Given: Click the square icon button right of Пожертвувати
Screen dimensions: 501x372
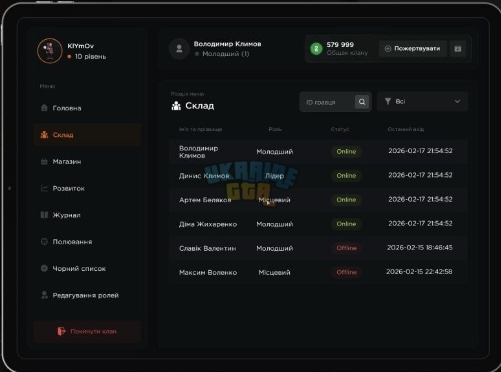Looking at the screenshot, I should 458,49.
